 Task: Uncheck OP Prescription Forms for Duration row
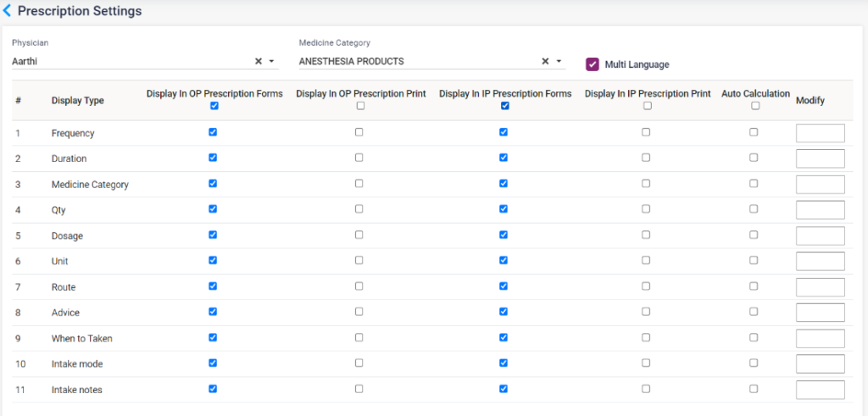[x=213, y=158]
